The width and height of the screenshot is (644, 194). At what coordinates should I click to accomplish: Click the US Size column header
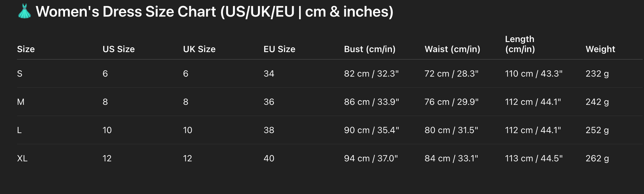coord(118,49)
